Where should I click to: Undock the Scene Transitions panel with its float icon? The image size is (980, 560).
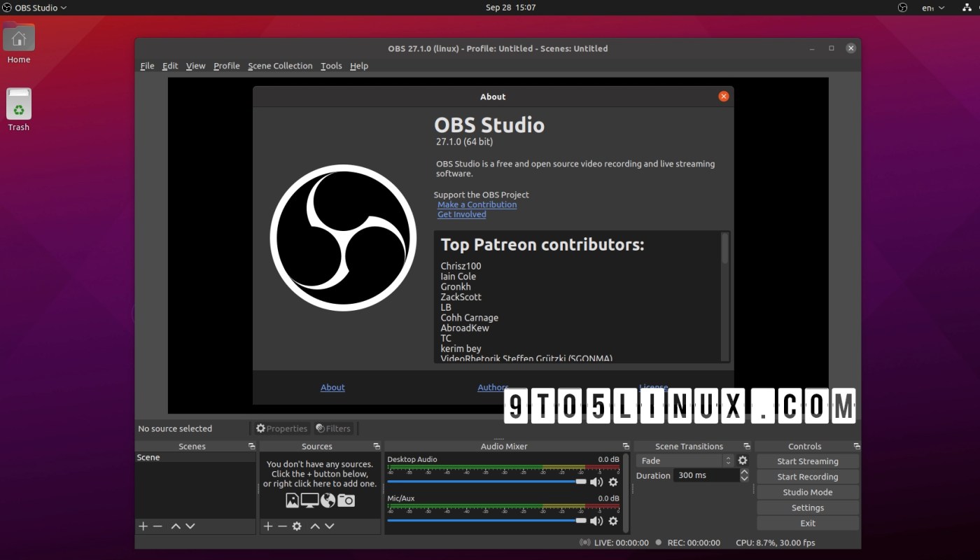coord(747,447)
